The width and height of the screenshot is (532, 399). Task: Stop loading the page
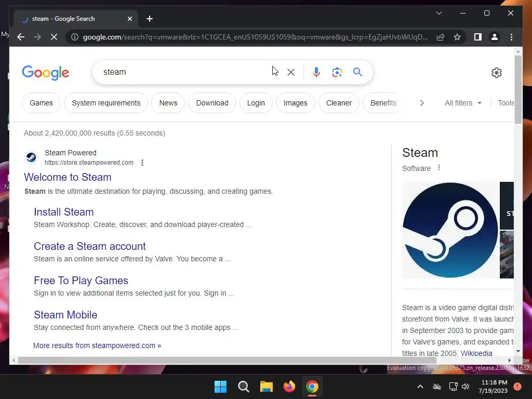54,37
